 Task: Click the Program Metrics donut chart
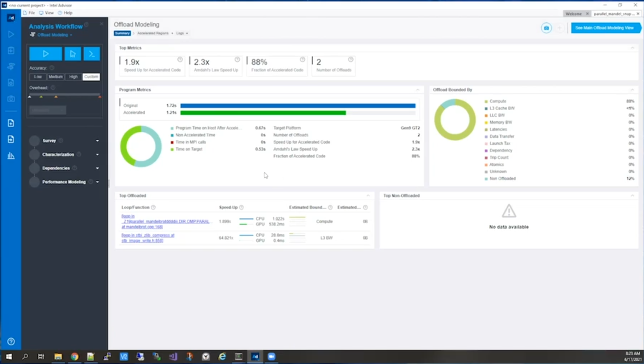[141, 146]
